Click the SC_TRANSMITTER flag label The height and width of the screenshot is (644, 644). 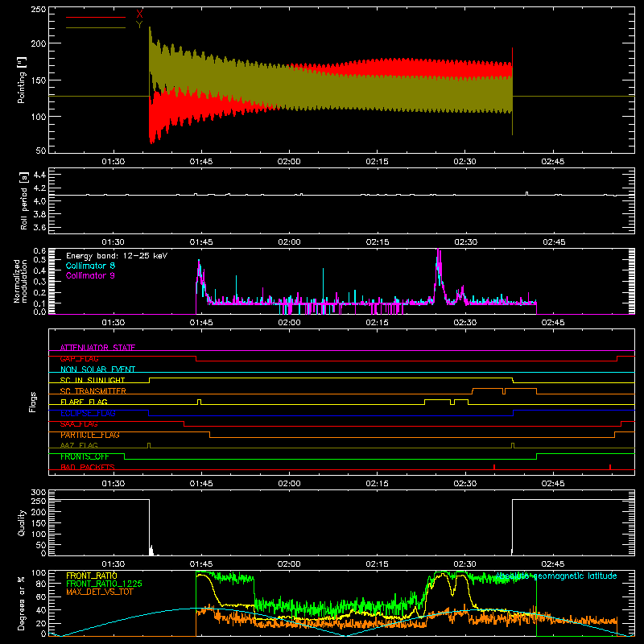(x=93, y=391)
